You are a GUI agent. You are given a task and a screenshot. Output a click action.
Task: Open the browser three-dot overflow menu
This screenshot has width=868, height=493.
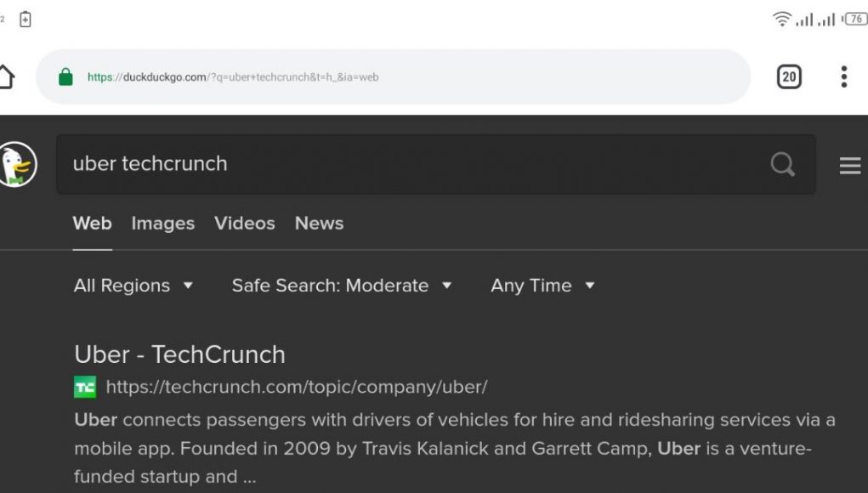coord(843,76)
